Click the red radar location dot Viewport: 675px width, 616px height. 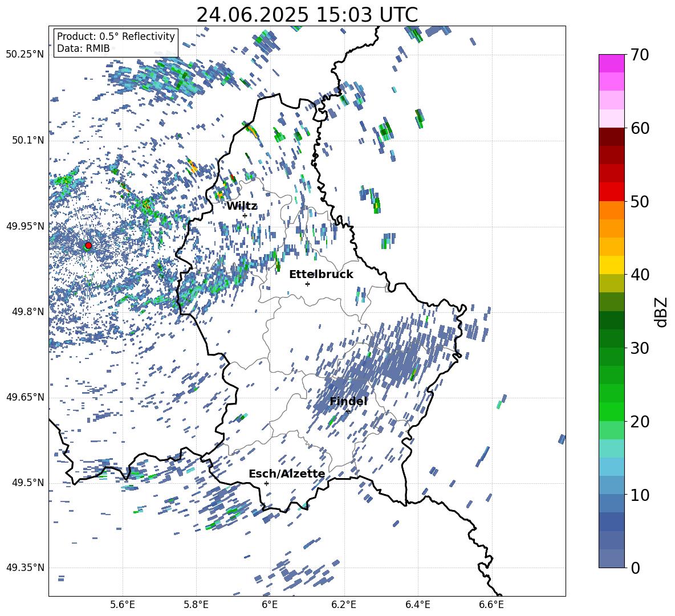click(x=88, y=246)
